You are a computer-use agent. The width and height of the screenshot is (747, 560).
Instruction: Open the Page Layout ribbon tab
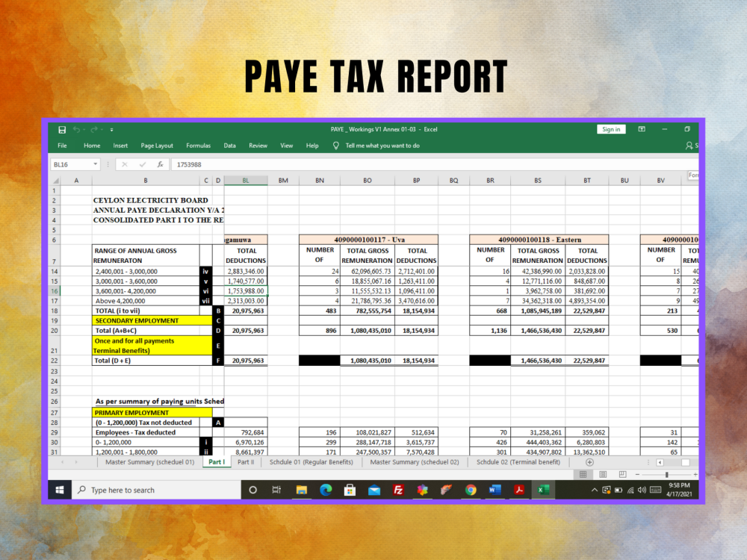tap(157, 146)
